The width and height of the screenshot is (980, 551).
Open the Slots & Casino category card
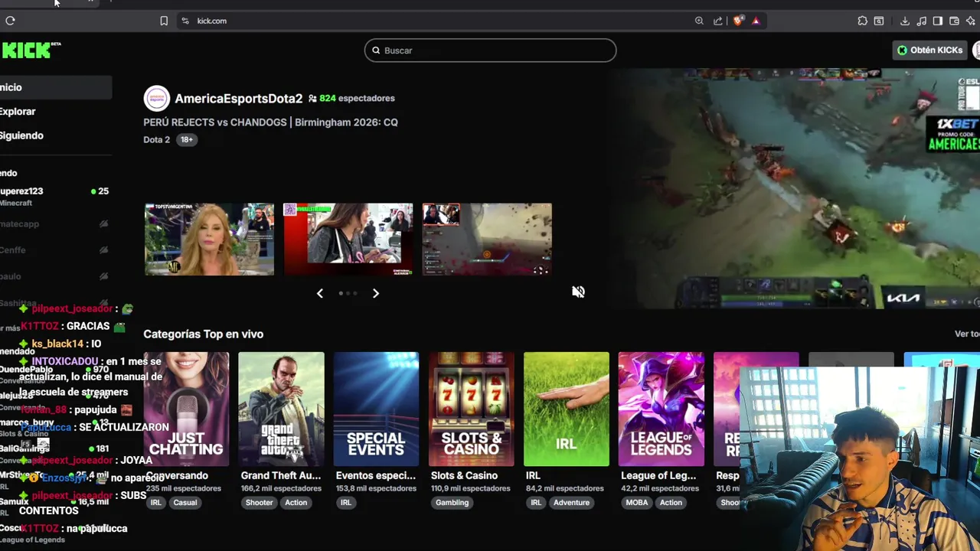tap(471, 409)
